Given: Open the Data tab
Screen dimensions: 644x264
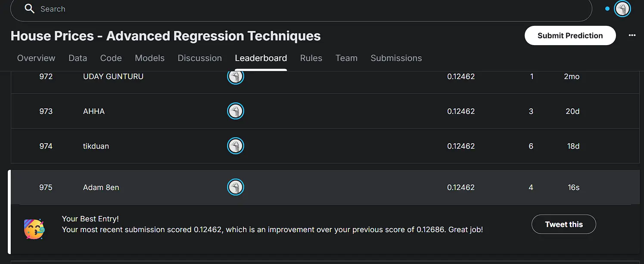Looking at the screenshot, I should 78,58.
